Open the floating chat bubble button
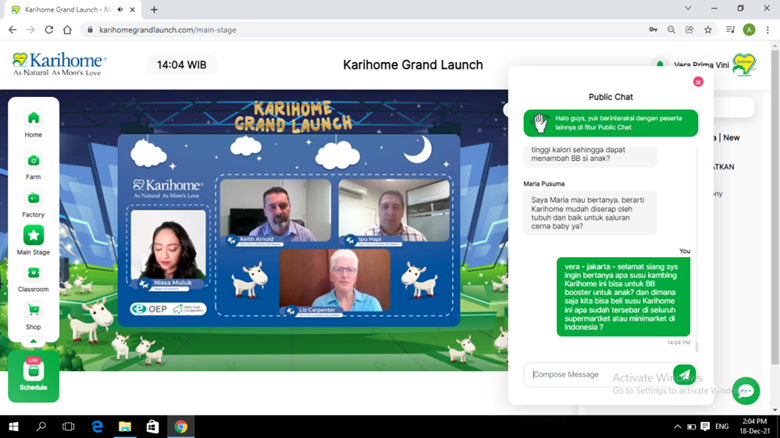Screen dimensions: 780x438 (745, 391)
